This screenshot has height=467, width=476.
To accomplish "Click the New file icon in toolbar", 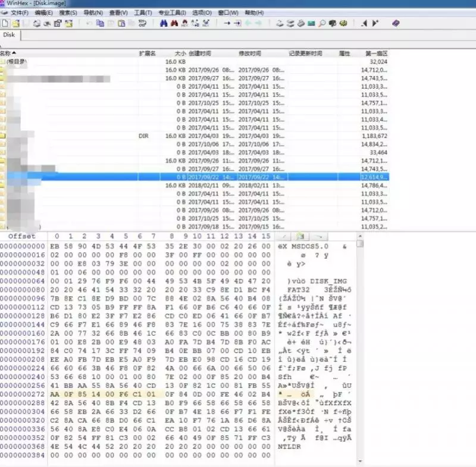I will click(x=5, y=23).
